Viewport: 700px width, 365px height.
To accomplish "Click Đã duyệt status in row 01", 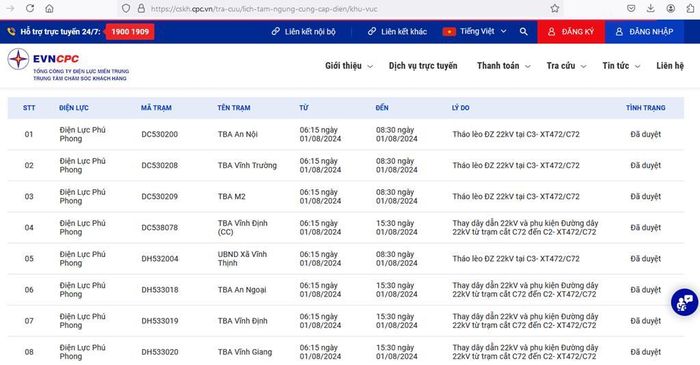I will pyautogui.click(x=646, y=134).
